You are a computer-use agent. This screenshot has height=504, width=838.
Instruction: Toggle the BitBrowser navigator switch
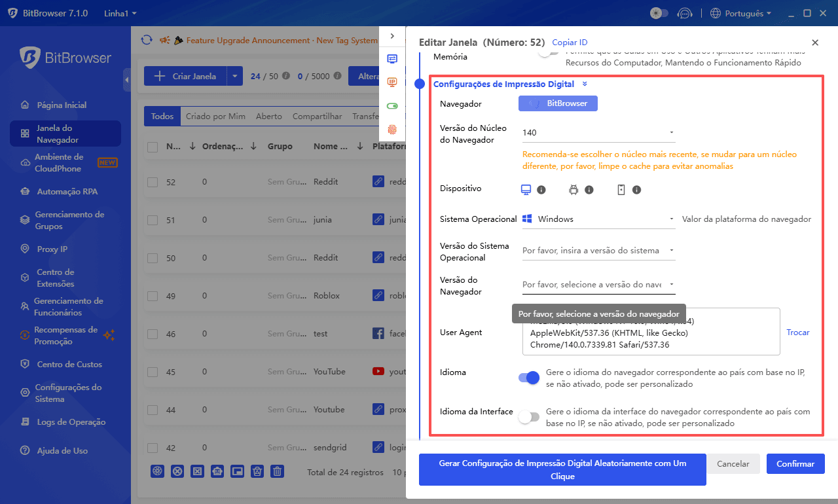(558, 103)
